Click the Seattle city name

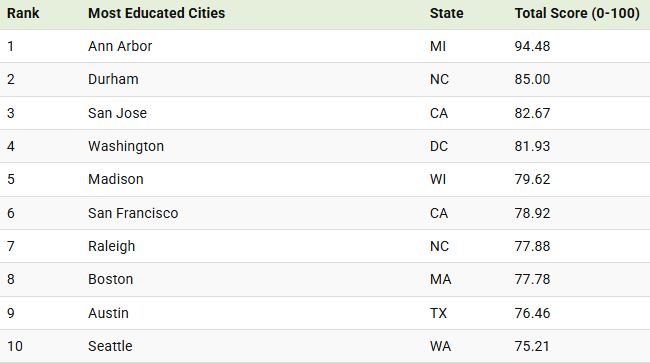(110, 346)
